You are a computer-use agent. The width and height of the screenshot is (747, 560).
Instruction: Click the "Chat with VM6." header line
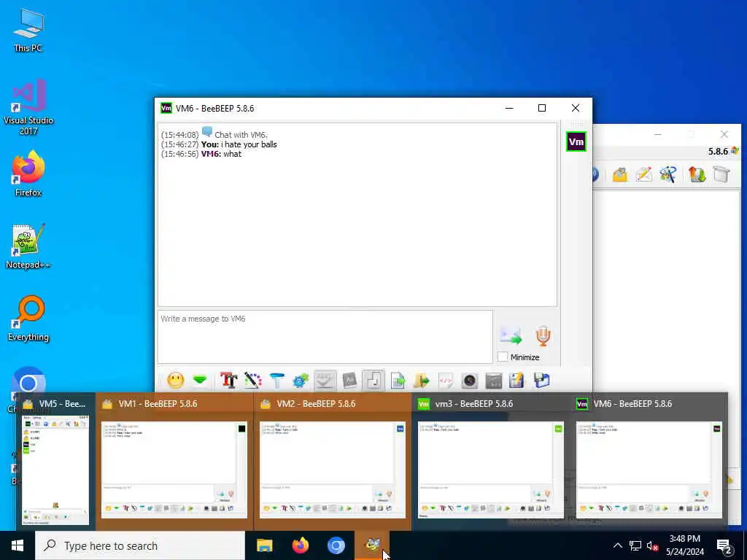(241, 135)
